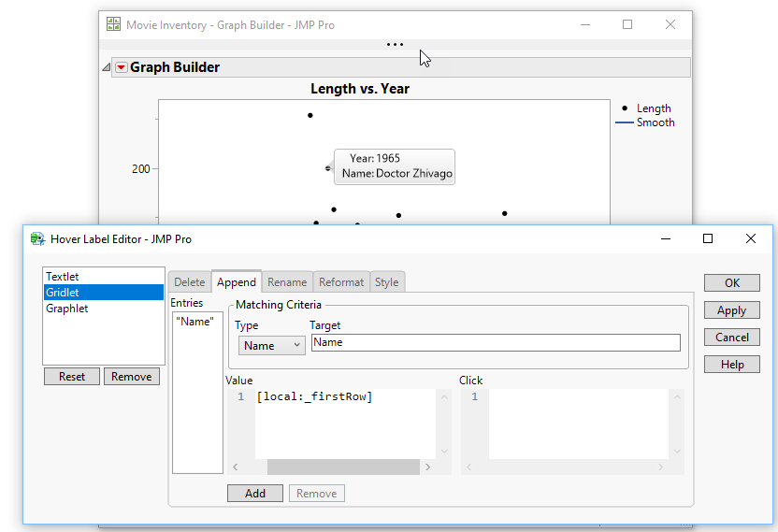
Task: Switch to the Delete tab
Action: pos(190,282)
